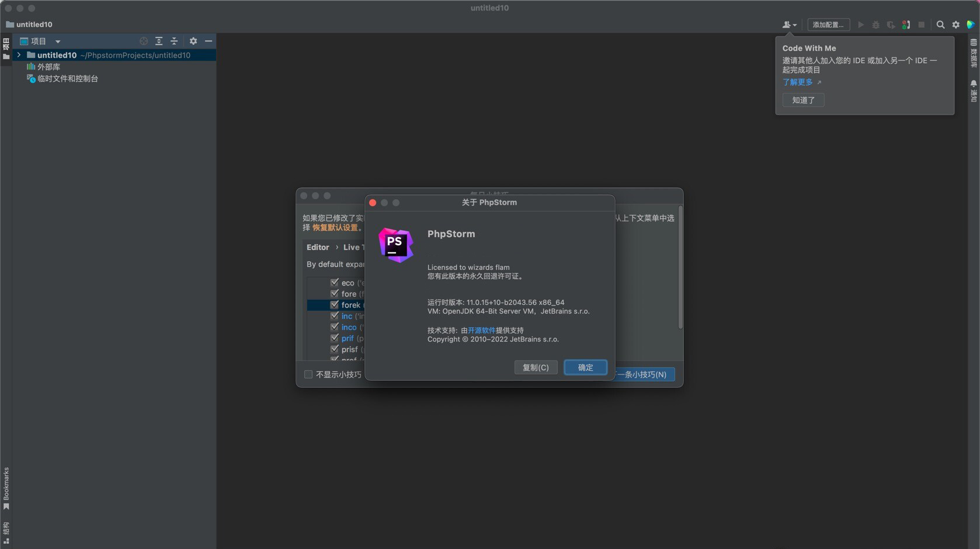This screenshot has width=980, height=549.
Task: Click the Copyright 2010–2022 JetBrains text
Action: [493, 339]
